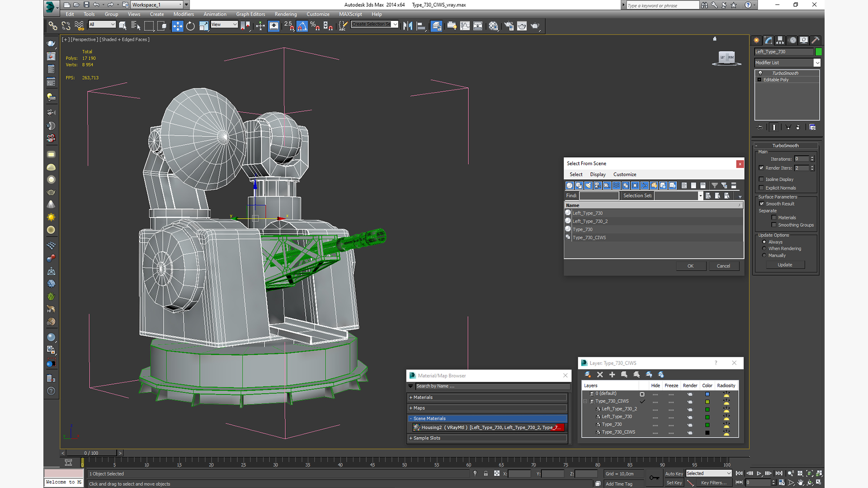868x488 pixels.
Task: Enable the Isoline Display checkbox
Action: (761, 179)
